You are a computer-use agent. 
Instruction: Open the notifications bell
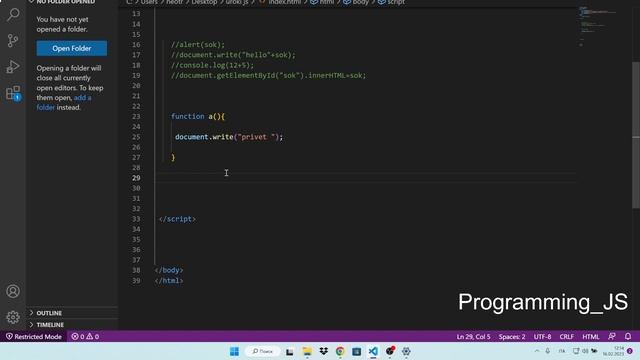tap(628, 337)
